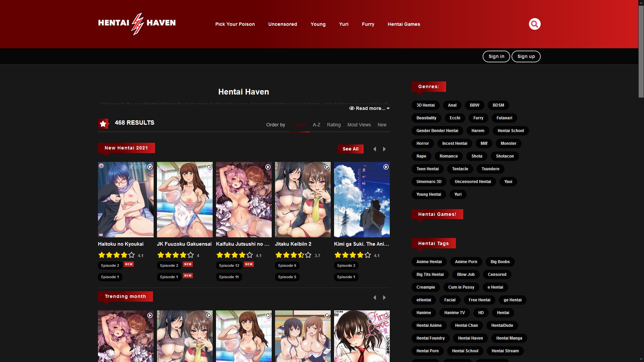
Task: Click See All in New Hentai 2021
Action: (x=350, y=149)
